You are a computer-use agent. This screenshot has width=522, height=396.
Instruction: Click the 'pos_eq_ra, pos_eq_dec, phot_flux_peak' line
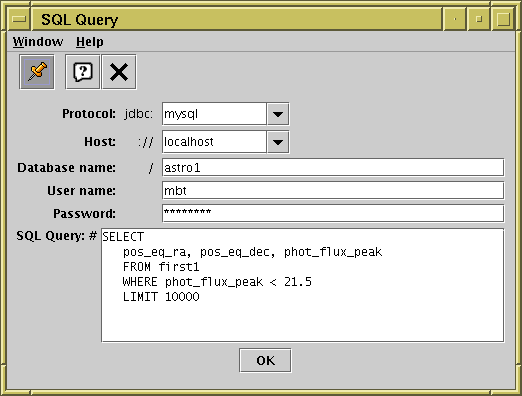pos(252,252)
